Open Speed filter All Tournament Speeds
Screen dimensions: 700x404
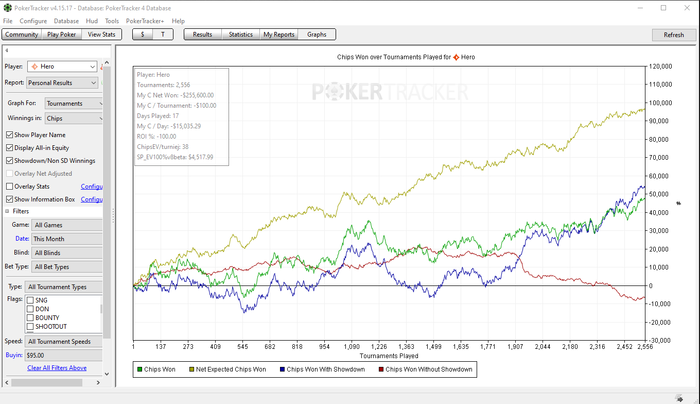63,342
